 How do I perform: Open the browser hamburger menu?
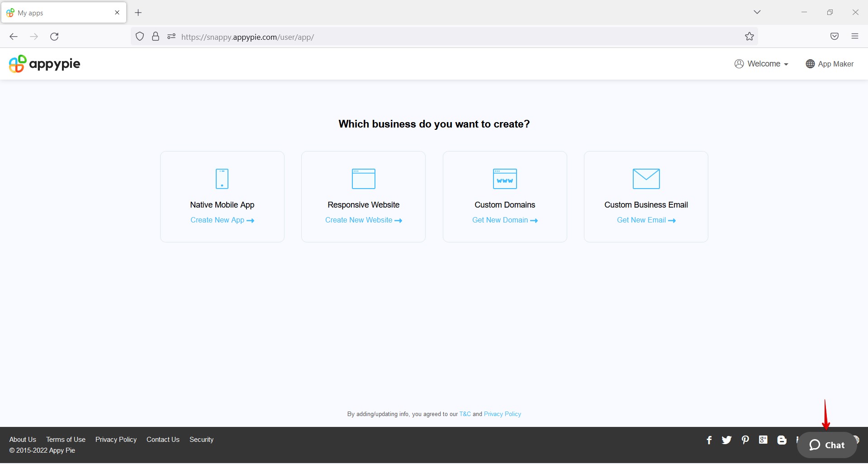(855, 37)
